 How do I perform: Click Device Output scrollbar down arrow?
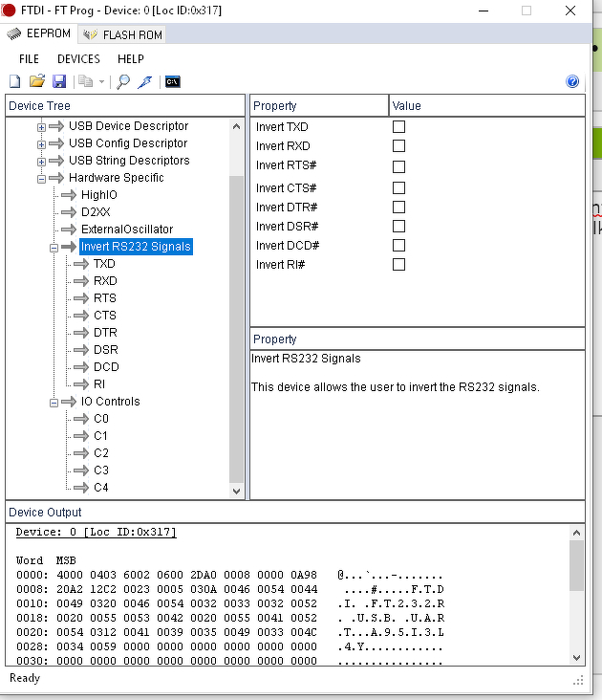coord(576,658)
